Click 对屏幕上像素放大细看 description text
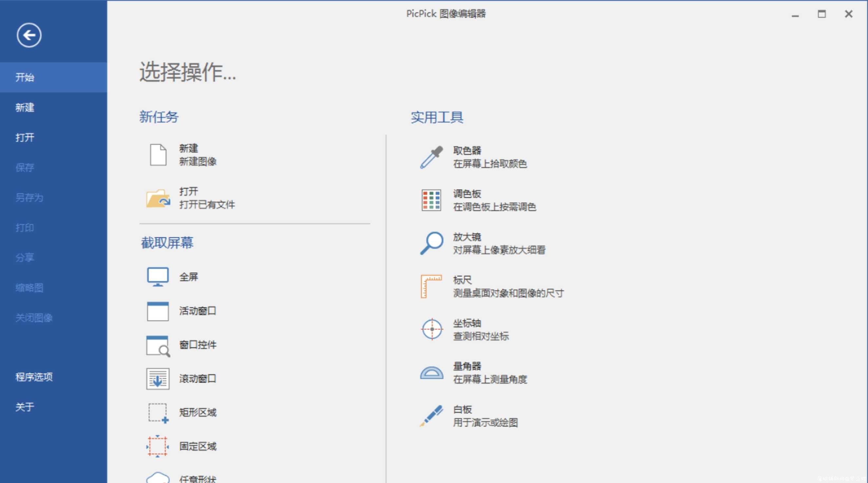 pos(499,250)
